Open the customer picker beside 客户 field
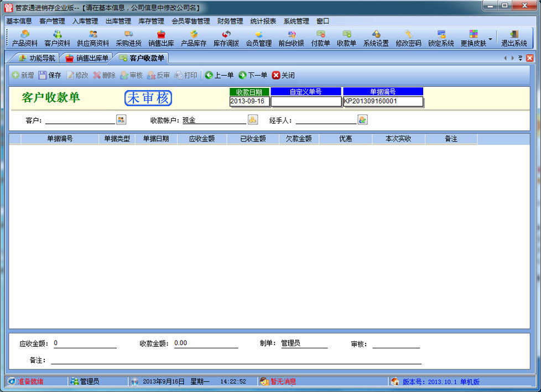The width and height of the screenshot is (541, 392). (121, 119)
